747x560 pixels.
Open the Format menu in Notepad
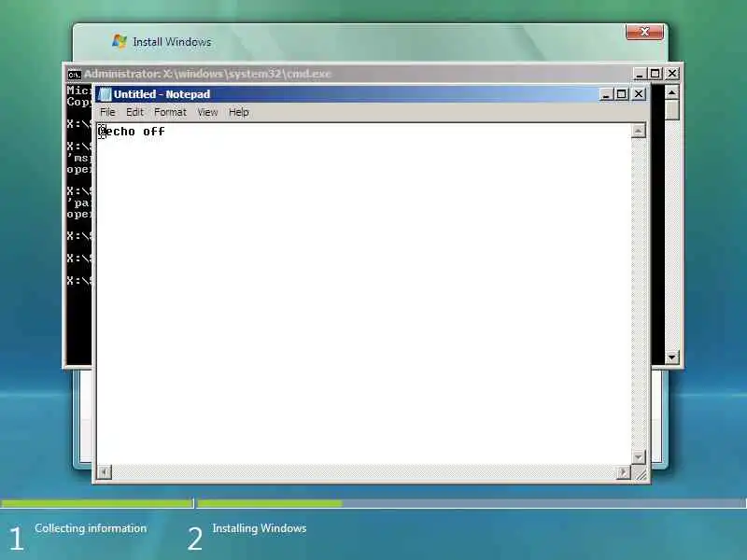point(170,112)
